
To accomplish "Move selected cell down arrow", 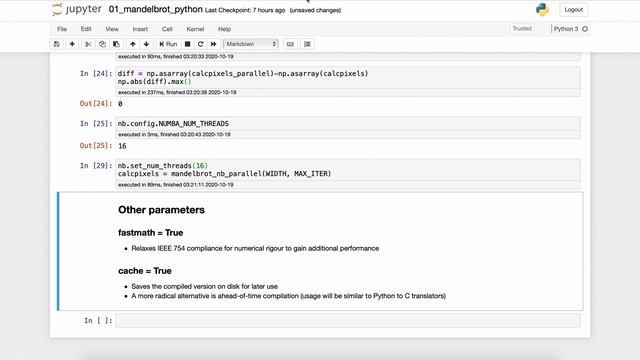I will [146, 44].
